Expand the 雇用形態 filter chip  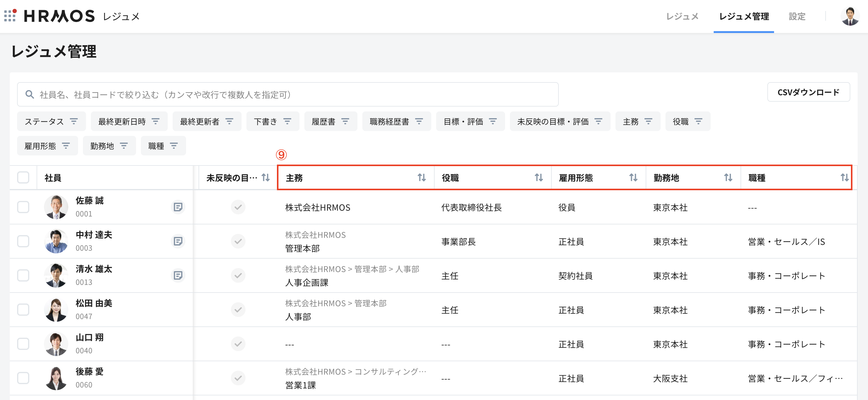point(47,146)
